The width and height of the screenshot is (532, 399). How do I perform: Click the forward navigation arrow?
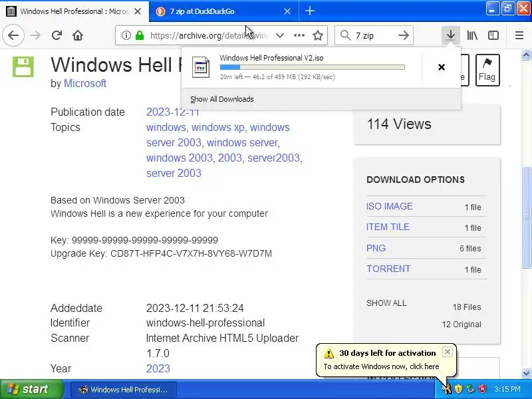pos(35,35)
